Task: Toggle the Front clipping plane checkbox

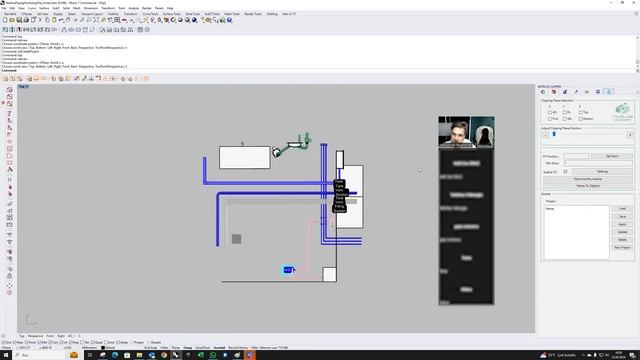Action: 549,119
